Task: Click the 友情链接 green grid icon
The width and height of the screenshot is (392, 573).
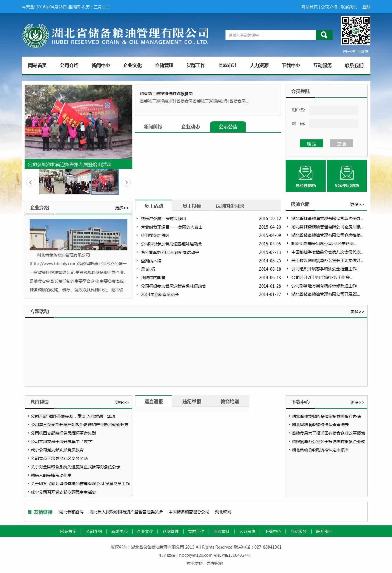Action: pos(30,512)
